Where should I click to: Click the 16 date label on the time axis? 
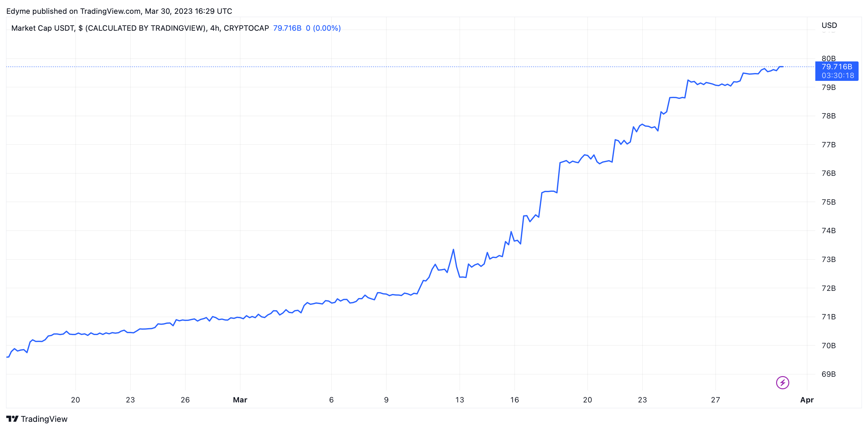click(x=514, y=400)
